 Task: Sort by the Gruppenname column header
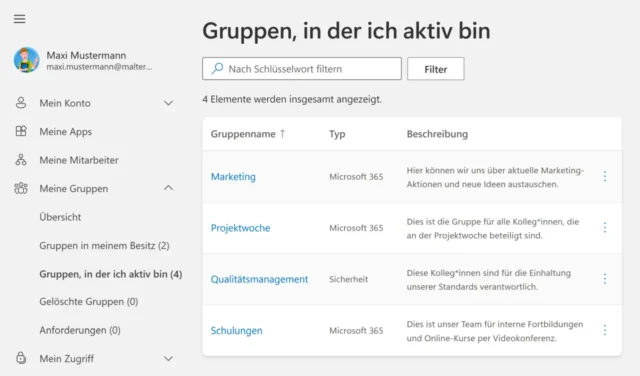pyautogui.click(x=243, y=134)
